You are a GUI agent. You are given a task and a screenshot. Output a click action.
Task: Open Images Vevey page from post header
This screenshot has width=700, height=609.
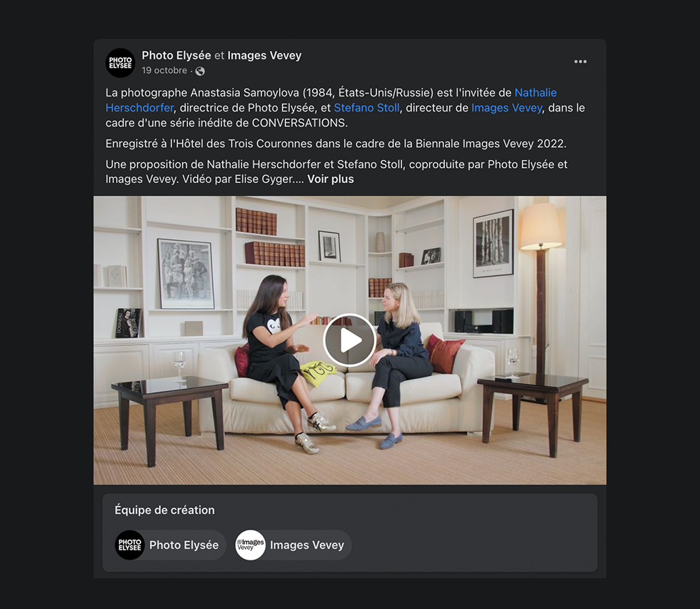(264, 56)
